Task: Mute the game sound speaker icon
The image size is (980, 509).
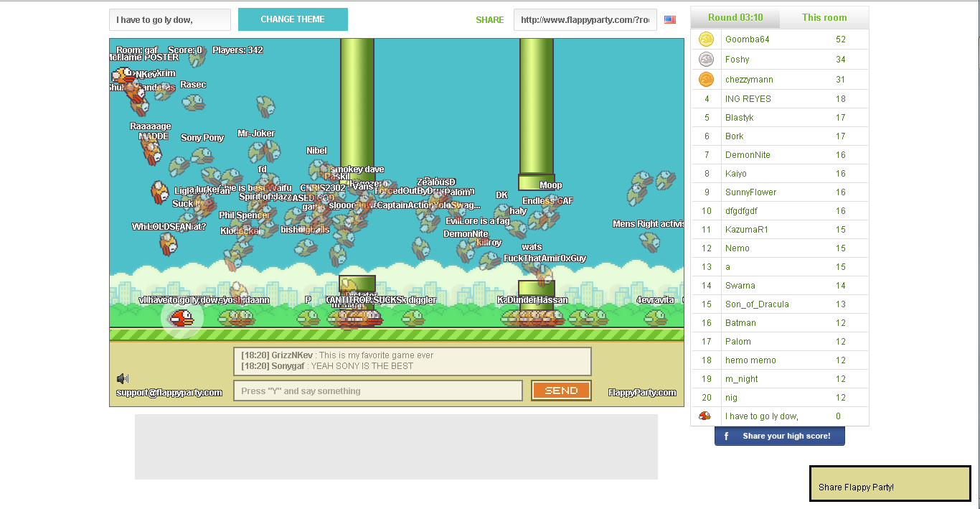Action: click(123, 378)
